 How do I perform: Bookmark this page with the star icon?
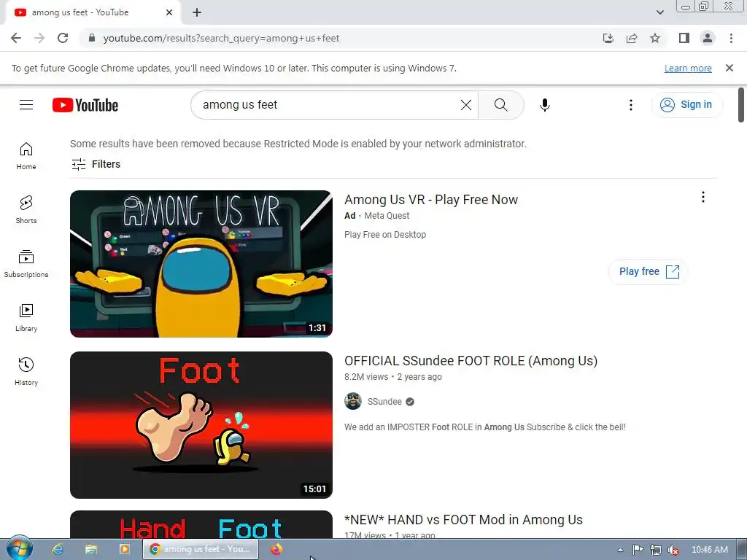(655, 38)
